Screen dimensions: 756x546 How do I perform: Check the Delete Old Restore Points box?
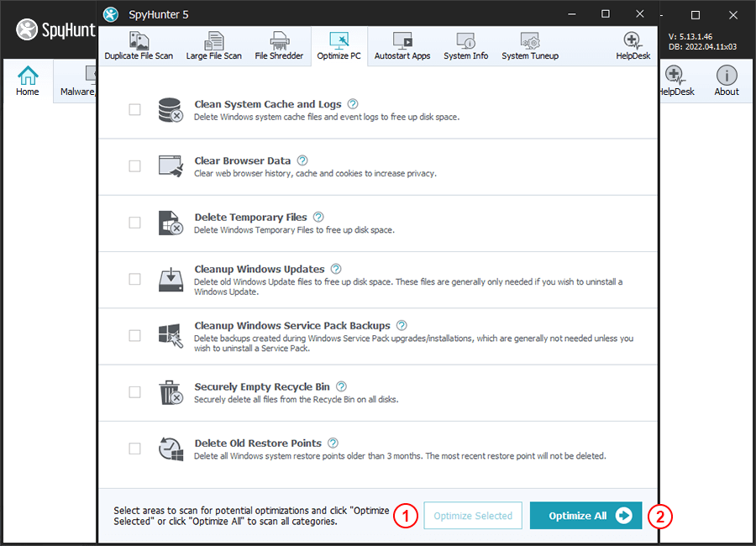134,449
